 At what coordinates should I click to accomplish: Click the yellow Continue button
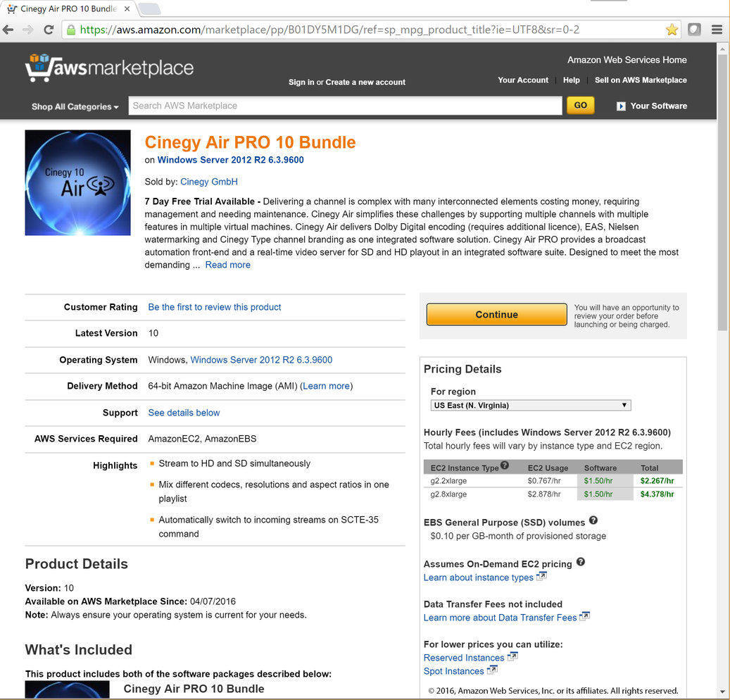click(x=497, y=314)
